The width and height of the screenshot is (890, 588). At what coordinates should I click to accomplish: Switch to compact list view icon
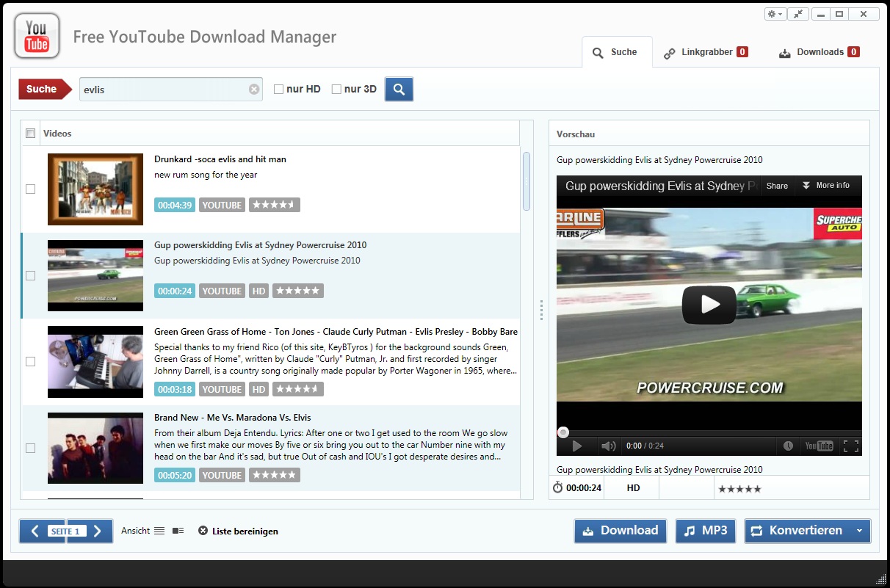coord(159,531)
